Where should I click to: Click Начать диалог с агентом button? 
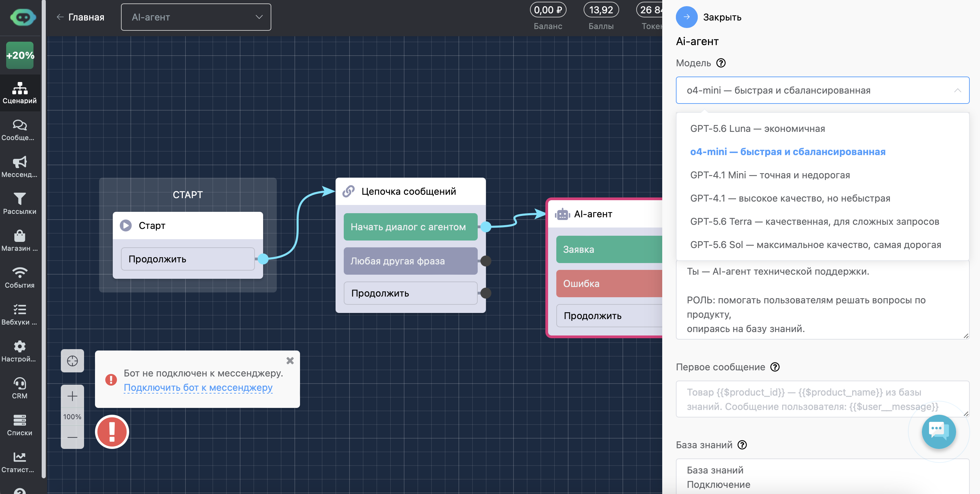pyautogui.click(x=410, y=227)
